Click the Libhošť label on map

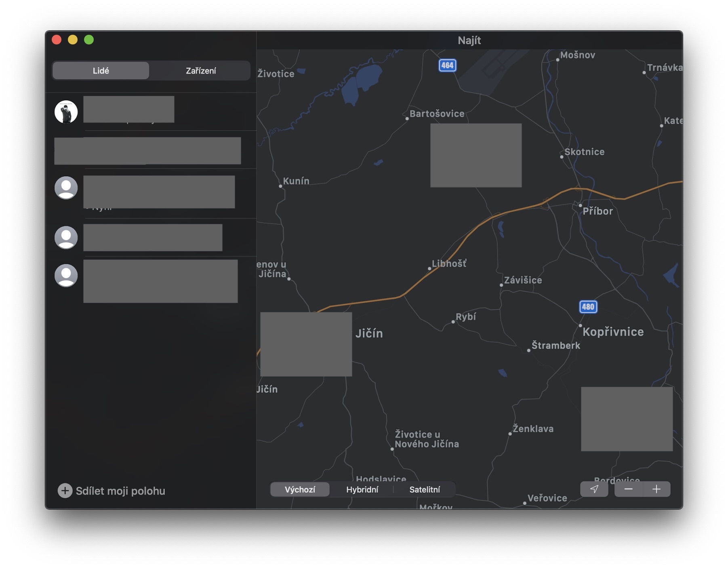[449, 263]
